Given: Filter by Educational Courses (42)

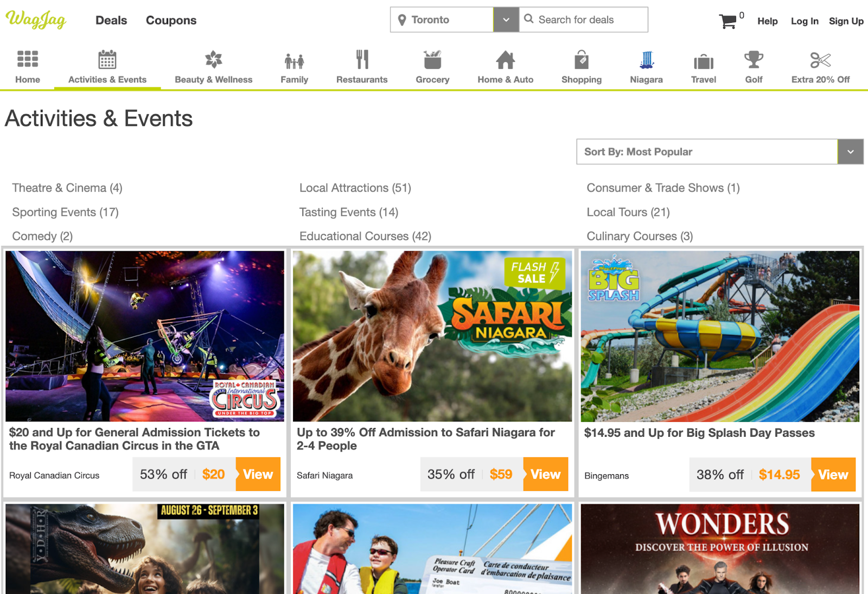Looking at the screenshot, I should pos(365,236).
